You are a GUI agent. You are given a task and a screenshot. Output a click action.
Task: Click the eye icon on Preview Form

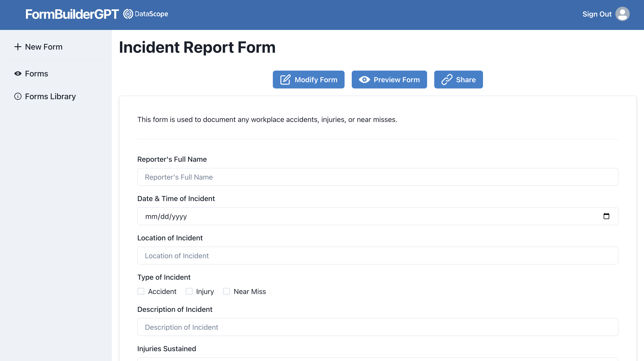pyautogui.click(x=364, y=80)
